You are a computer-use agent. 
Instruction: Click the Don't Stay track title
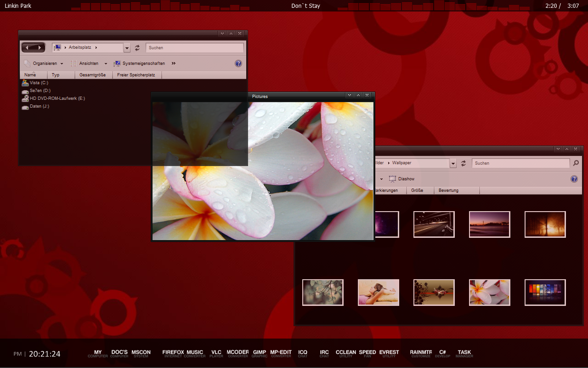coord(305,6)
